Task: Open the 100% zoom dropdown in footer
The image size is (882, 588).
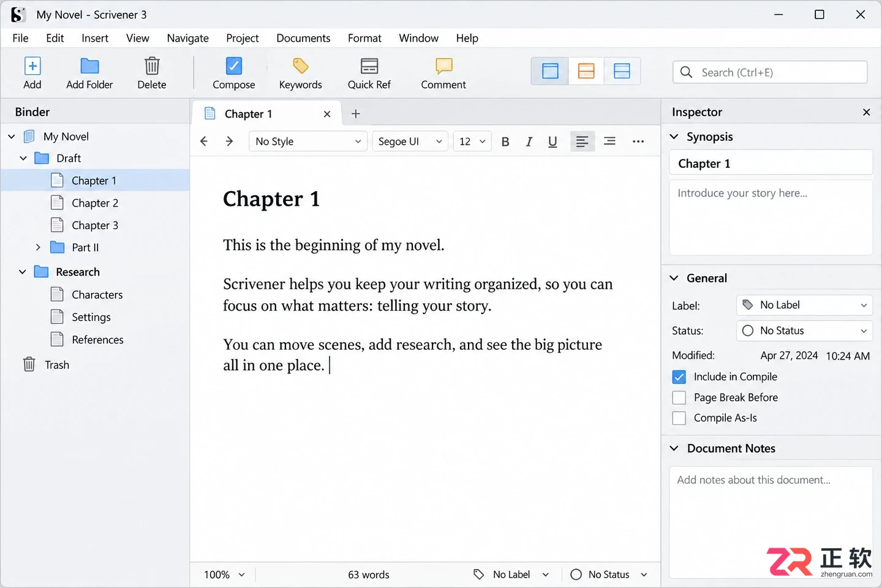Action: click(224, 575)
